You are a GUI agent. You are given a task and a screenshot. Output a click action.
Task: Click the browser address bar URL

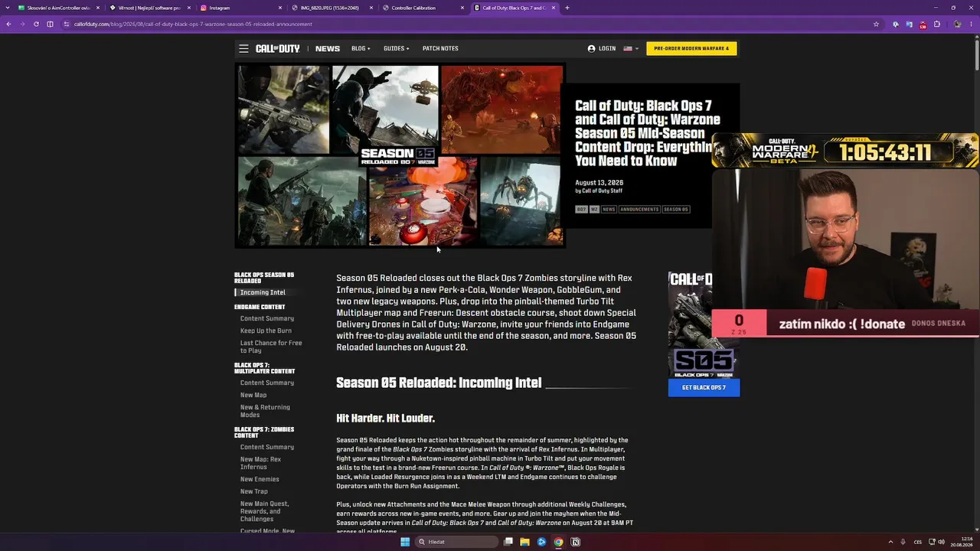193,24
